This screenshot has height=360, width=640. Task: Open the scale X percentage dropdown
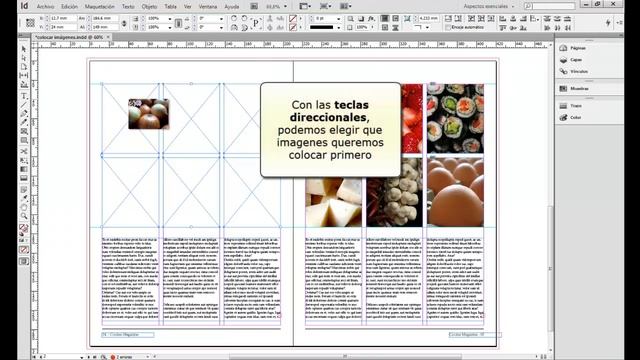tap(170, 19)
